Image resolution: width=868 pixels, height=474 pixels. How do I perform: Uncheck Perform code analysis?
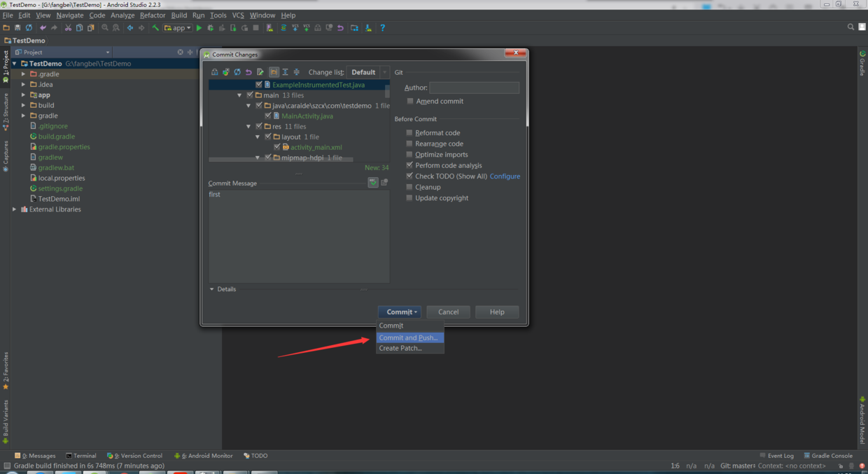[409, 165]
